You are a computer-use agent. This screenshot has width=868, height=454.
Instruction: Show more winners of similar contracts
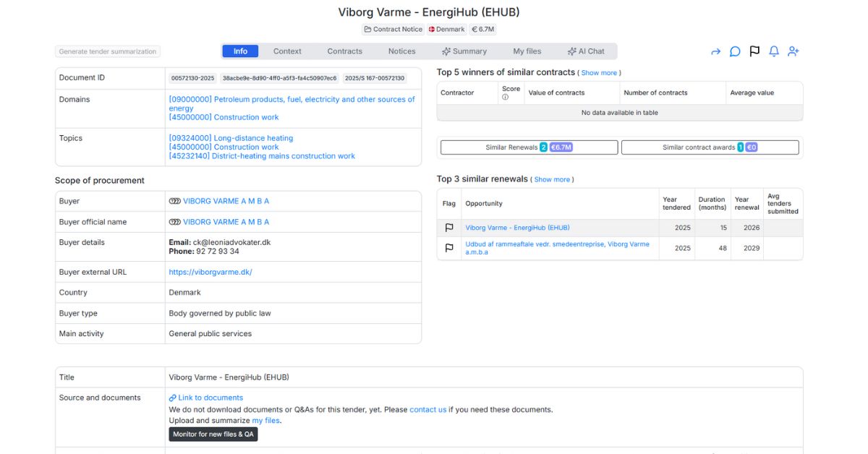[x=599, y=73]
